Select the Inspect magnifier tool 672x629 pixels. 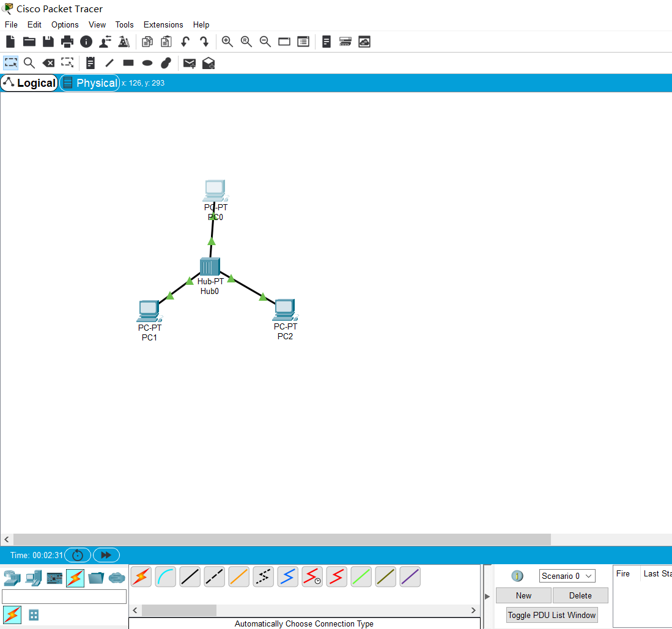click(29, 63)
